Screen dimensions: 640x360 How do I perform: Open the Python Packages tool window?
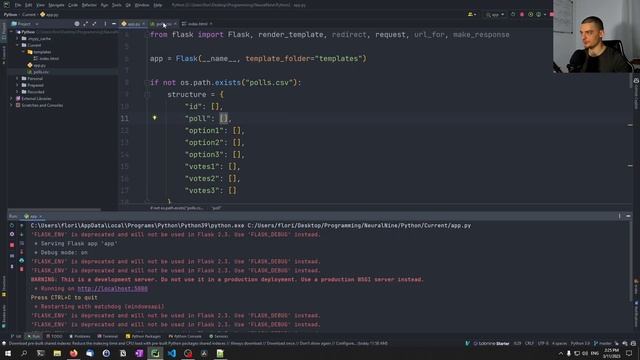143,336
